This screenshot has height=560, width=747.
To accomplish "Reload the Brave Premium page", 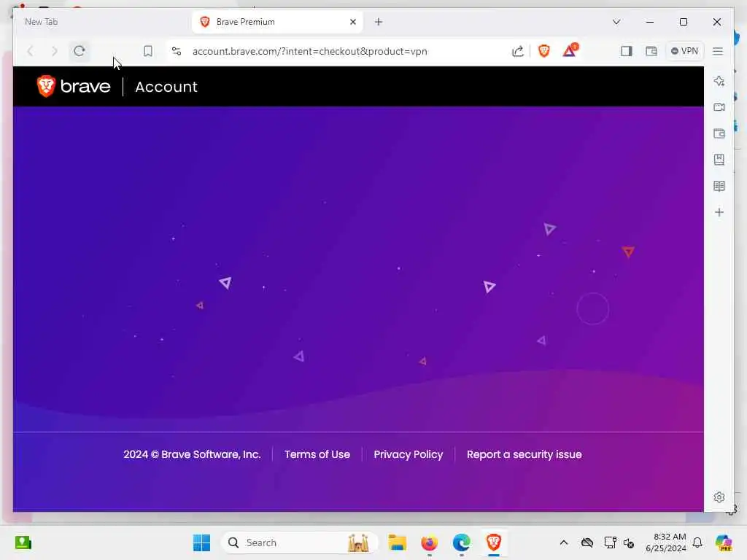I will 79,51.
